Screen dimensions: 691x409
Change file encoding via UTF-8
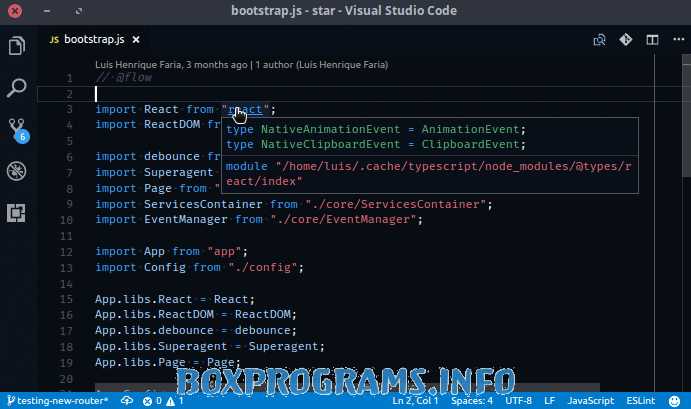[519, 400]
